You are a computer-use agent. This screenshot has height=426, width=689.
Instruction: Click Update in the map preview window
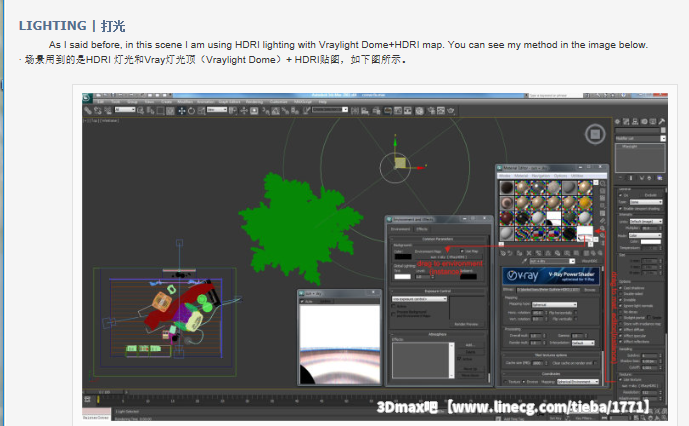coord(325,302)
